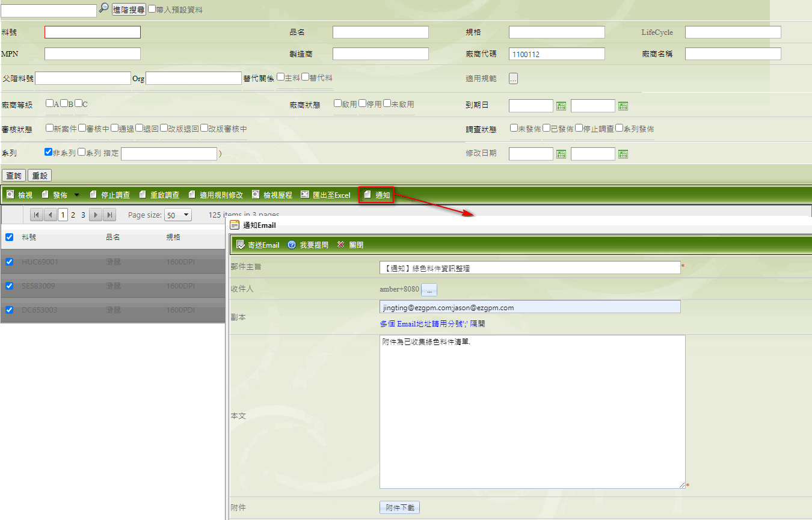This screenshot has height=520, width=812.
Task: Open 適用規則修改
Action: pos(215,195)
